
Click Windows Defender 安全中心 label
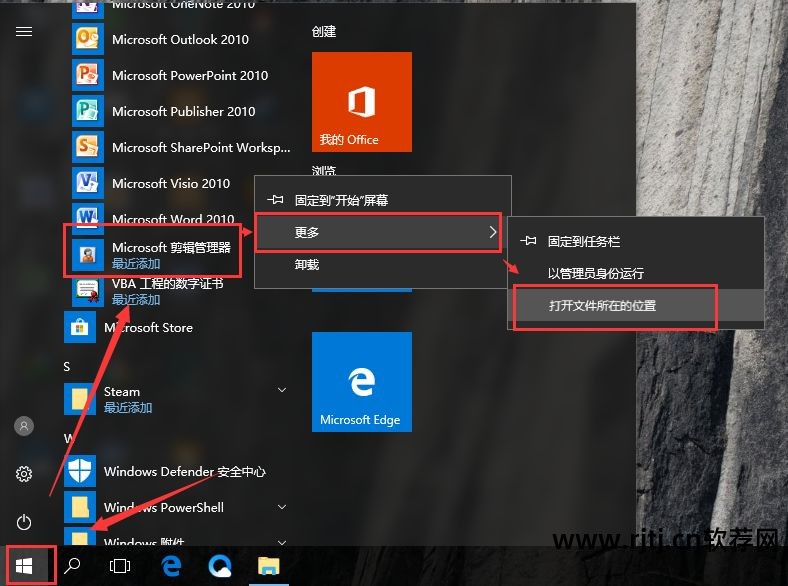click(x=184, y=471)
